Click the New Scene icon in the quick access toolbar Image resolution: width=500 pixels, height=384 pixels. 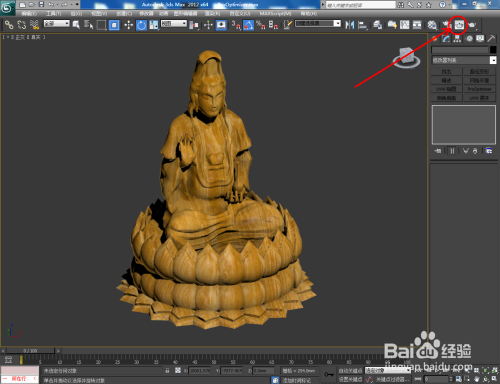pyautogui.click(x=22, y=5)
